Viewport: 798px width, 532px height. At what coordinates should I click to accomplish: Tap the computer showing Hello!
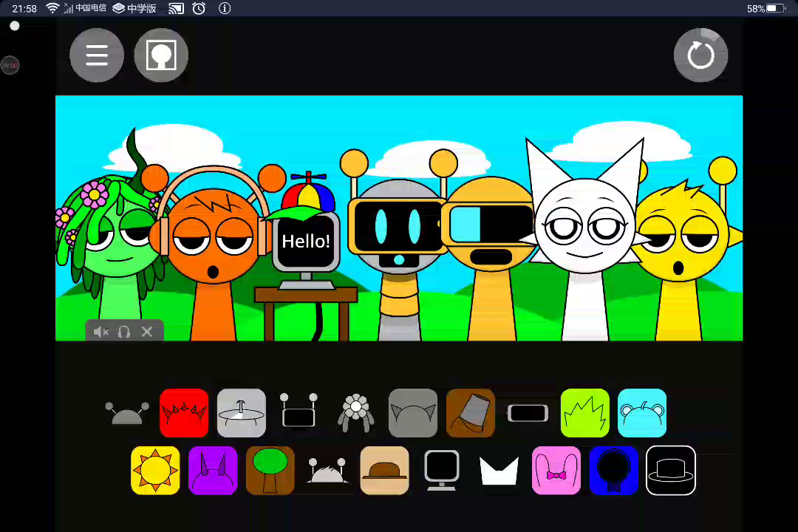306,244
